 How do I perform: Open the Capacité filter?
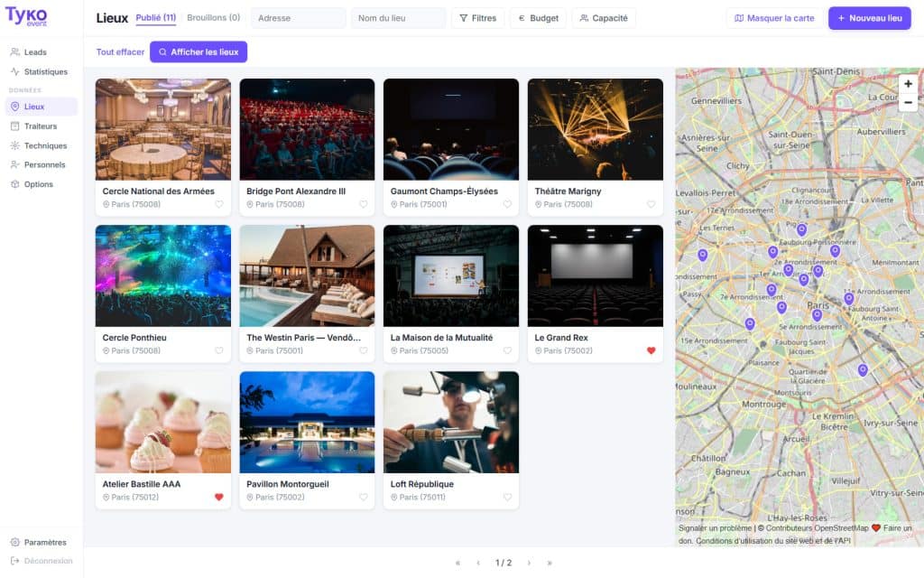(x=604, y=18)
